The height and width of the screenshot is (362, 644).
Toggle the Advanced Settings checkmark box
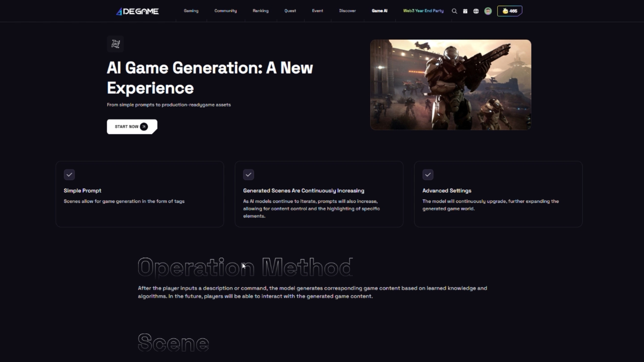428,175
